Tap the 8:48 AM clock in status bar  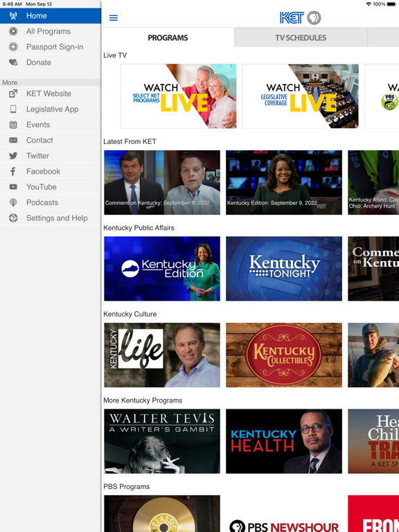[12, 4]
